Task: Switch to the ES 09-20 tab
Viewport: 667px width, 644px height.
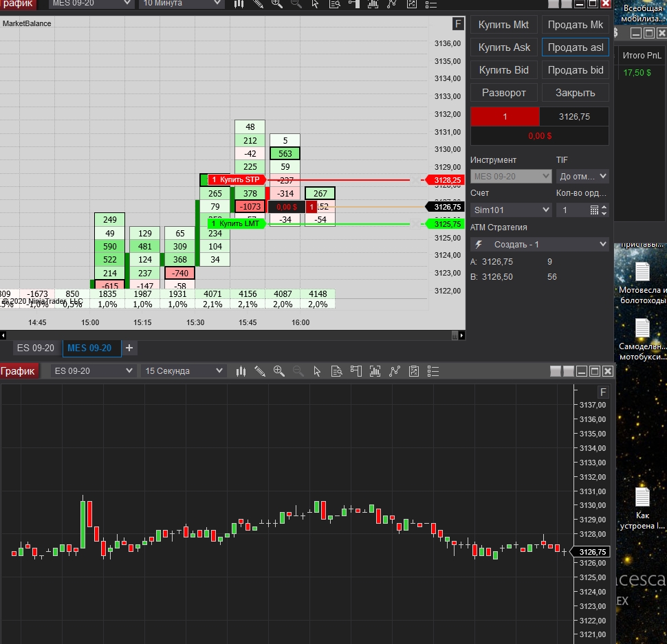Action: pyautogui.click(x=36, y=348)
